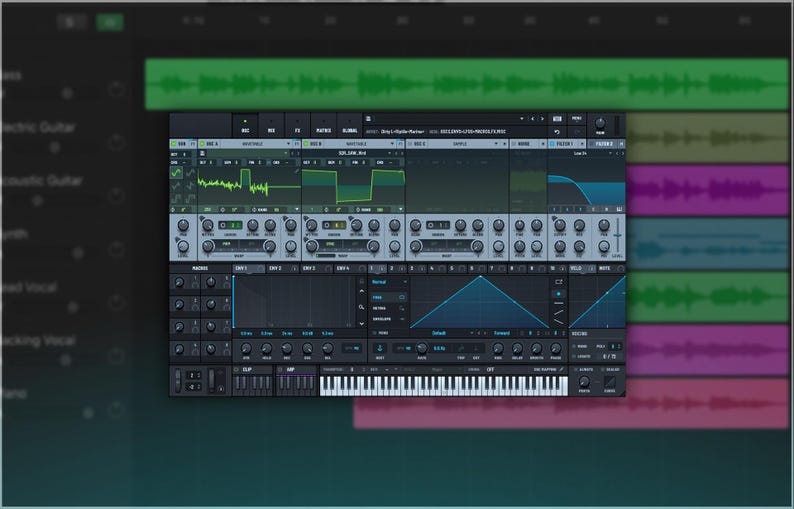Open OSC C SAMPLE type dropdown
The height and width of the screenshot is (509, 794).
point(464,144)
